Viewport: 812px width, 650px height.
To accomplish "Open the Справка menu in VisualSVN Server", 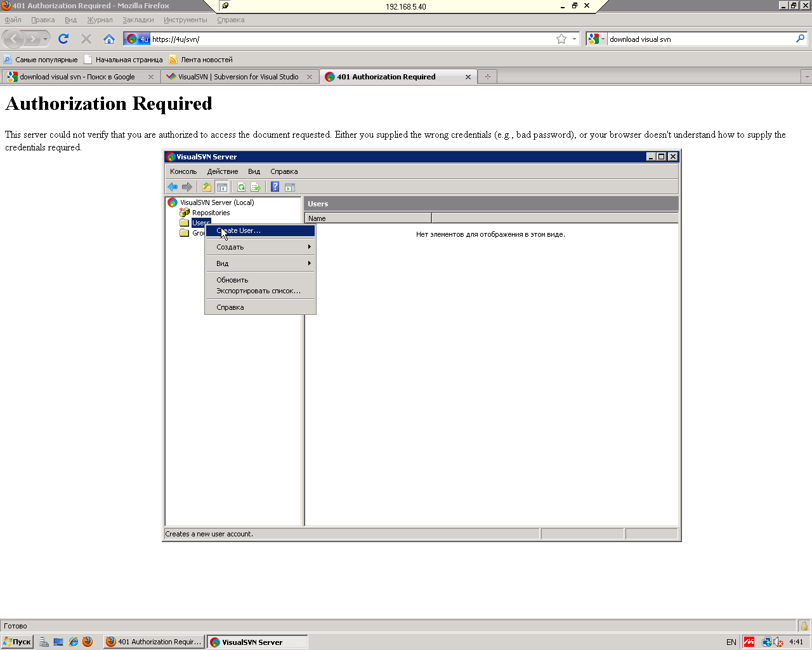I will [x=284, y=171].
